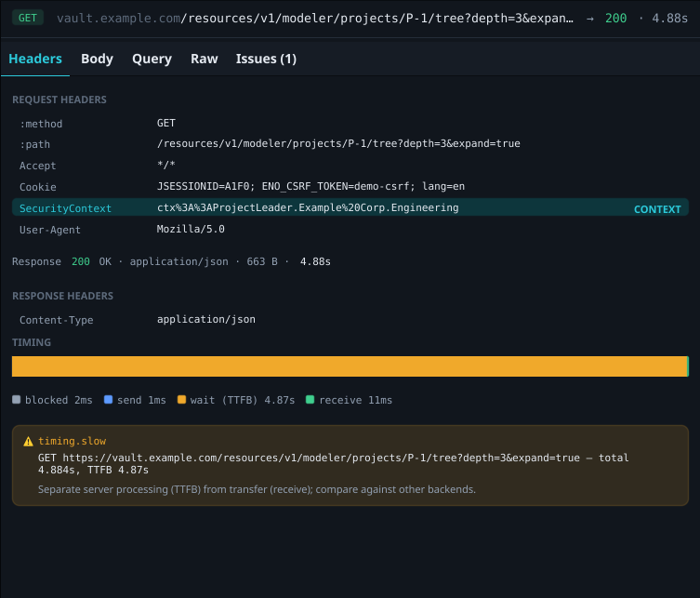Image resolution: width=700 pixels, height=598 pixels.
Task: Click the GET method badge
Action: (x=28, y=18)
